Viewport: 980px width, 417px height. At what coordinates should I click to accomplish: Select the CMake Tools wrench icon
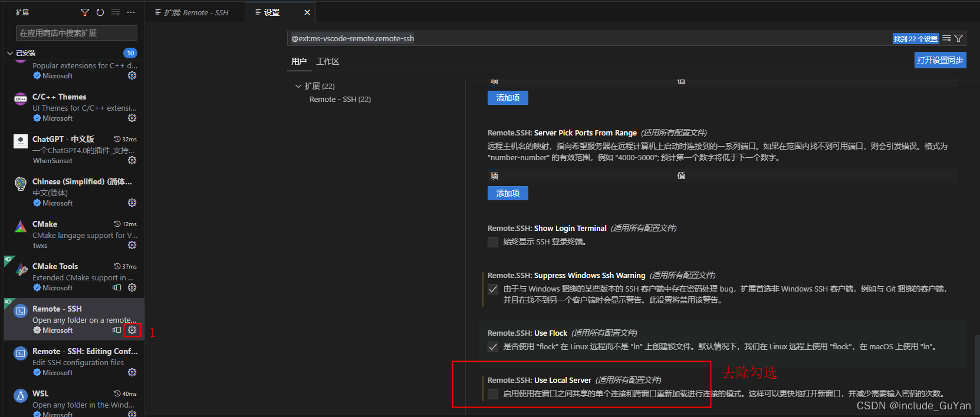21,269
